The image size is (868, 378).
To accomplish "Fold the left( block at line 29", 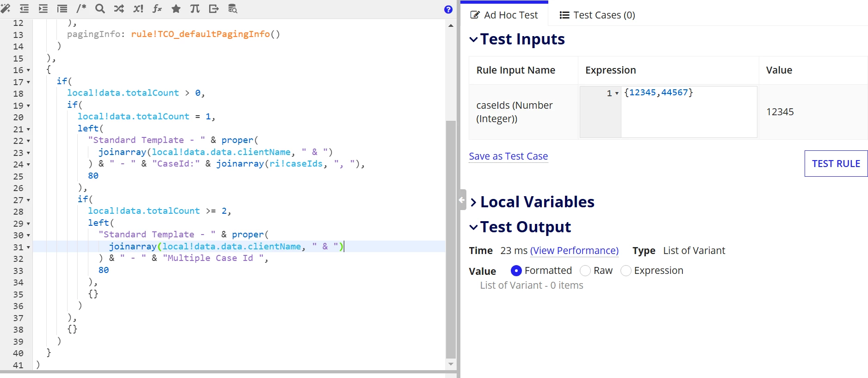I will 28,224.
